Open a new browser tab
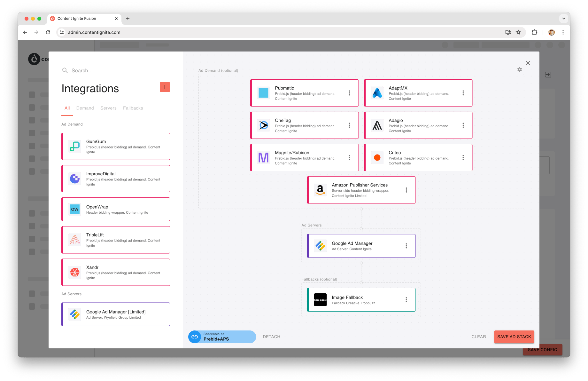This screenshot has width=588, height=381. click(128, 19)
